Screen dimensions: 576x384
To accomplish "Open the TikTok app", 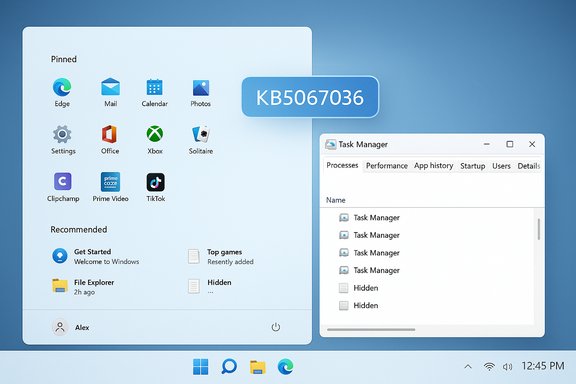I will (155, 187).
